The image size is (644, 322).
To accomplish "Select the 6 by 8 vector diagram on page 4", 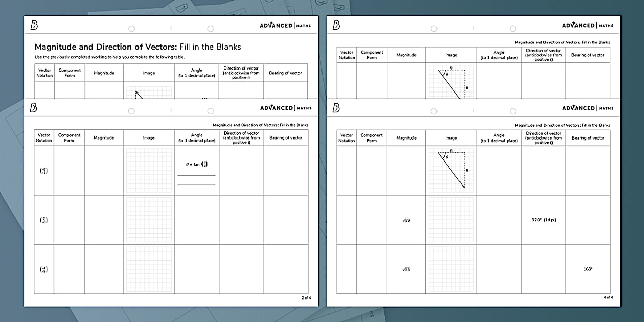I will 451,170.
